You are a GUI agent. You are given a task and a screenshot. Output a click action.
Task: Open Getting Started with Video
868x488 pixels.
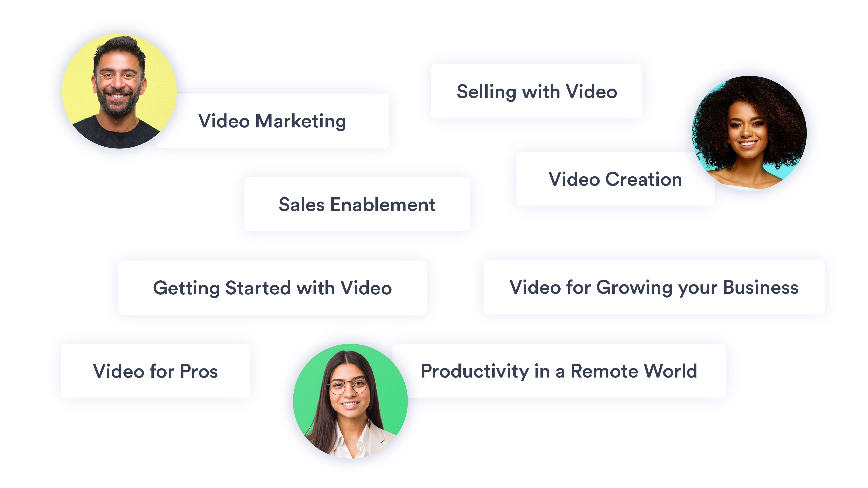click(x=272, y=288)
